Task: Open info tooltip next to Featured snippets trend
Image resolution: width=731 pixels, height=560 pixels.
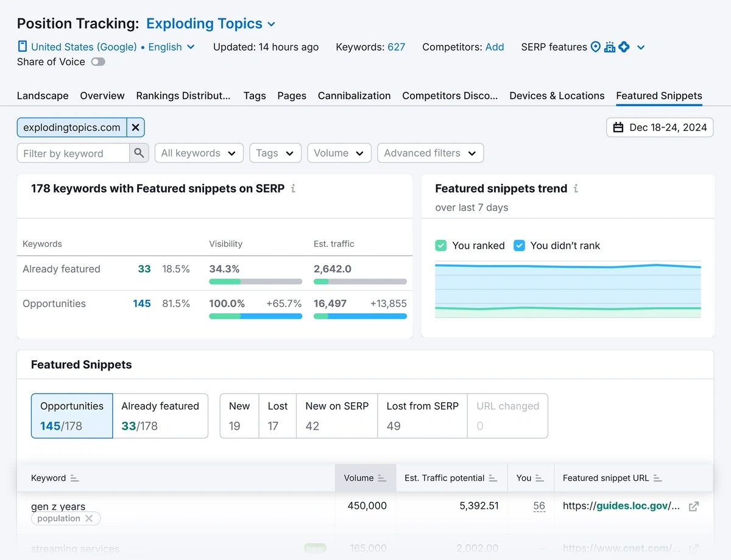Action: coord(576,188)
